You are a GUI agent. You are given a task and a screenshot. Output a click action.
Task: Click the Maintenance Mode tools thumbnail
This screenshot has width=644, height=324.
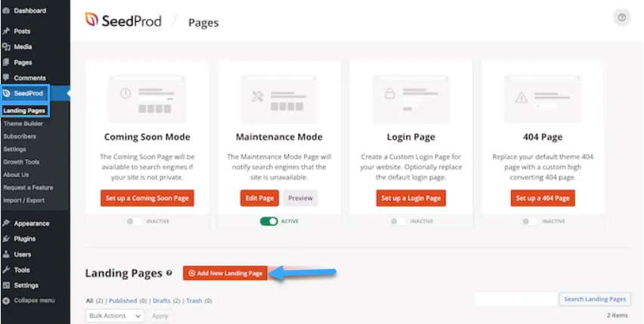pos(279,99)
